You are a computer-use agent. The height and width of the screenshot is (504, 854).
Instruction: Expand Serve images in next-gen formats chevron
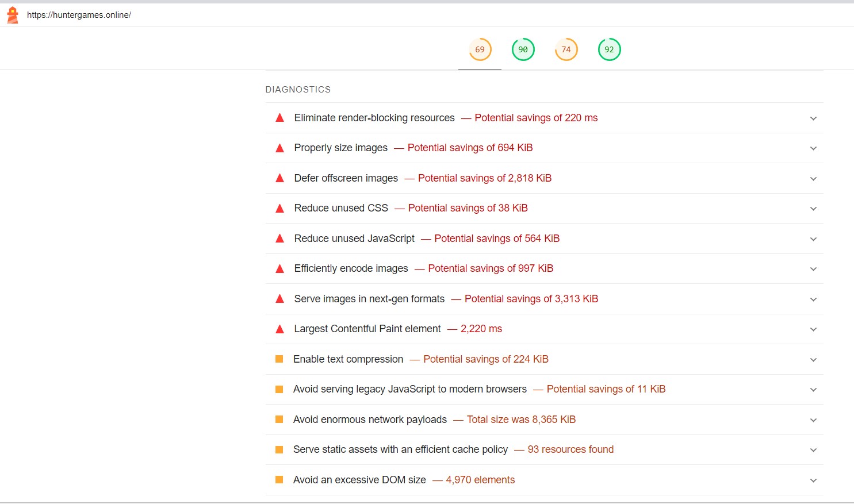point(813,299)
